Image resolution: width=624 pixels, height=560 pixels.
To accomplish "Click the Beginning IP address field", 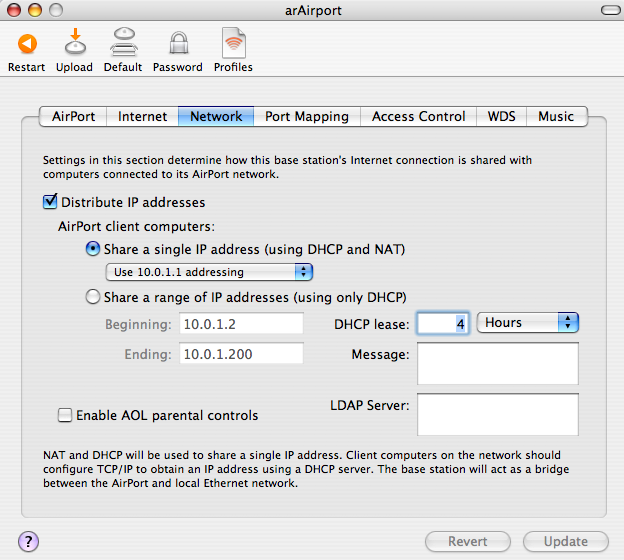I will point(241,324).
